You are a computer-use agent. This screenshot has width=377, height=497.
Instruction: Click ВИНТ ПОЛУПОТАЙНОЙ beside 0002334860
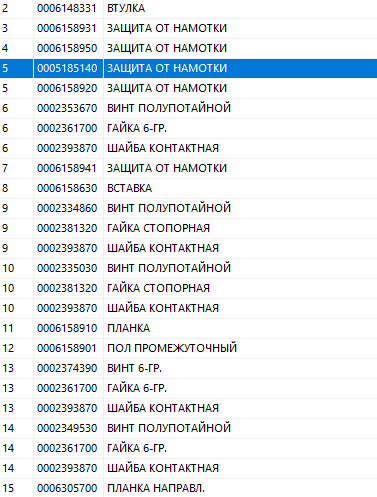pos(169,208)
